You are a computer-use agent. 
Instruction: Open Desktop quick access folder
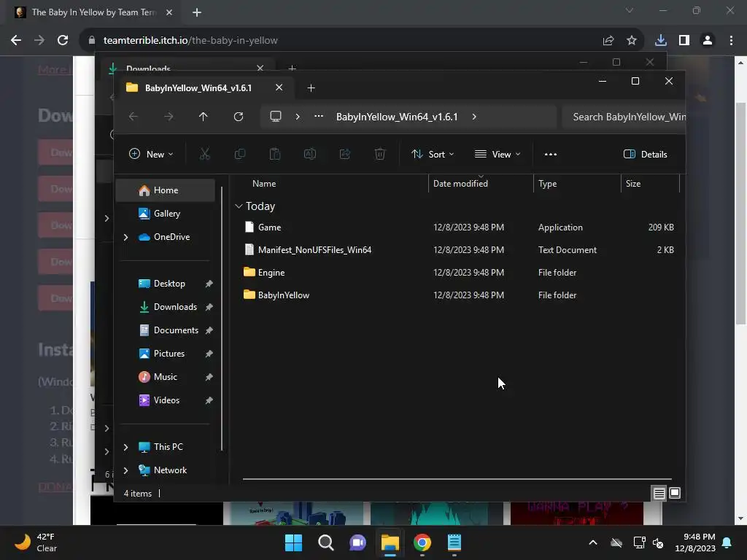click(166, 284)
